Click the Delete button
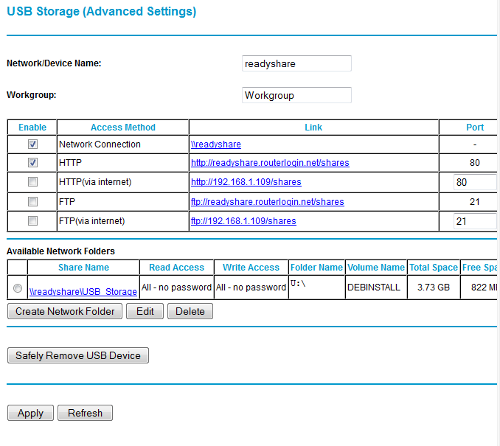 [190, 311]
